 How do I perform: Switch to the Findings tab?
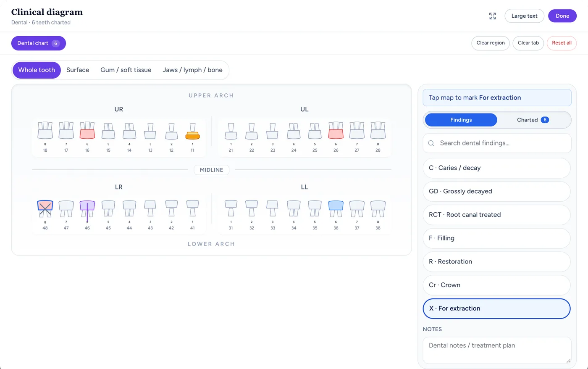pyautogui.click(x=461, y=120)
